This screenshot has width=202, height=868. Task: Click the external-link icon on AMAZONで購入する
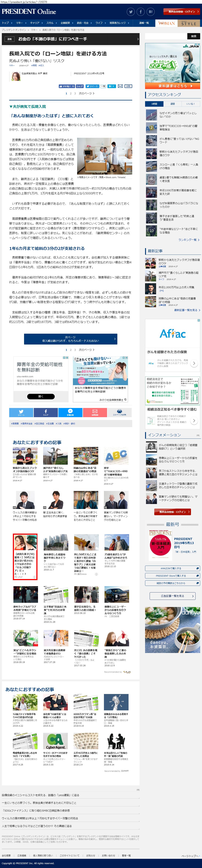[x=197, y=568]
